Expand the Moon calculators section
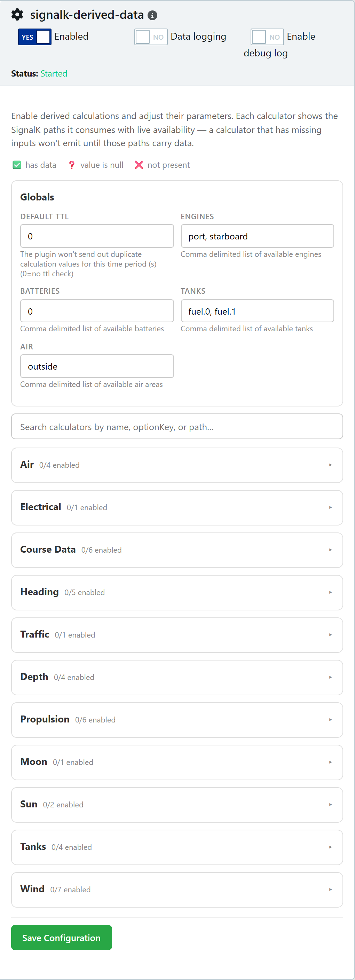355x980 pixels. click(x=177, y=762)
